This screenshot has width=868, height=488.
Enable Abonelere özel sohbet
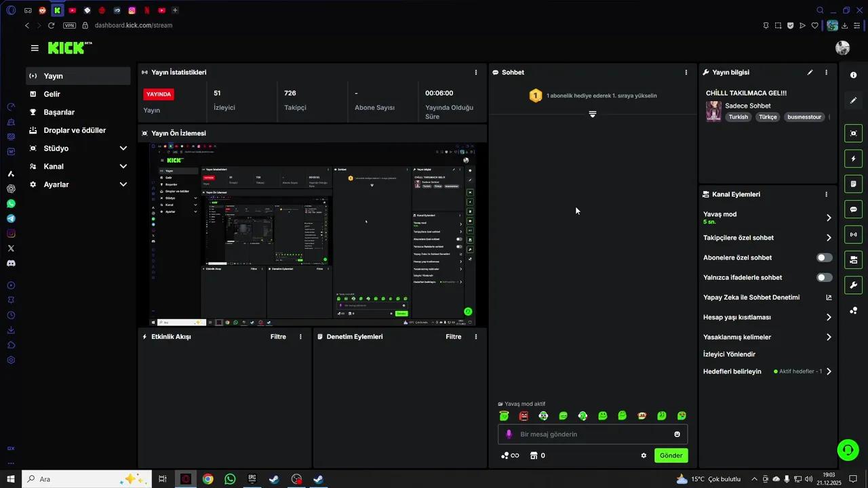click(x=824, y=258)
